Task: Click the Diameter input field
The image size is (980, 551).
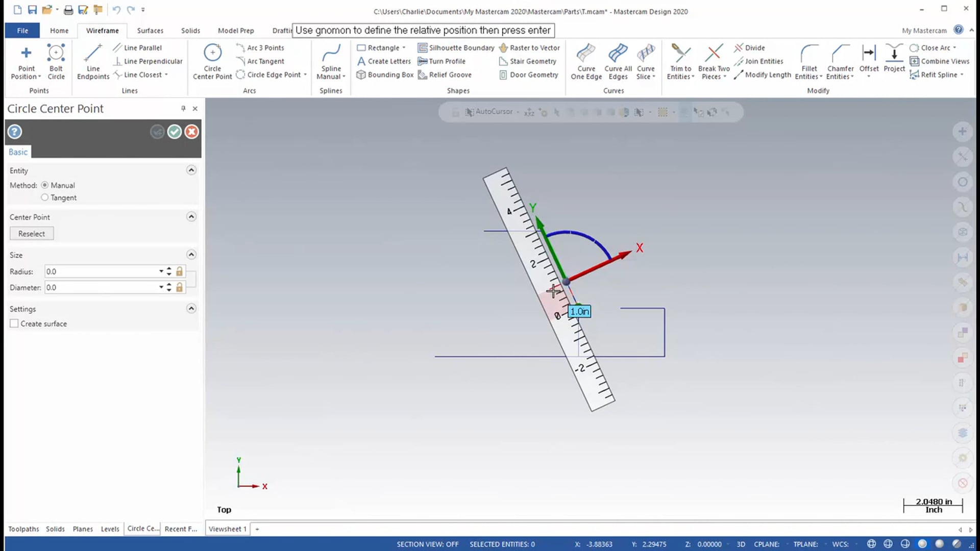Action: (x=101, y=287)
